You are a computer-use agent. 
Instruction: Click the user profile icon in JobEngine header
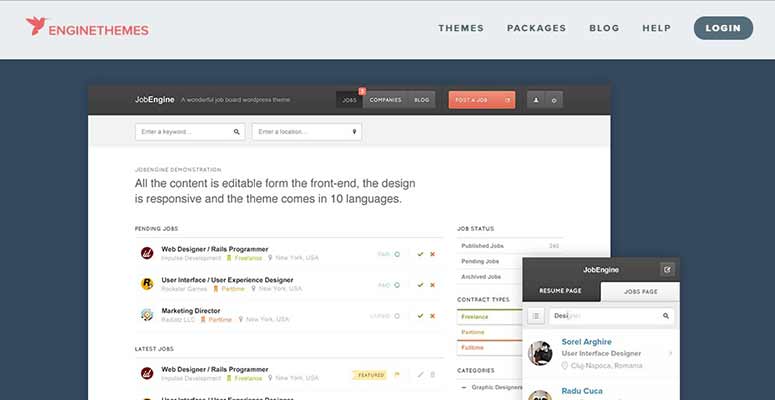click(536, 100)
